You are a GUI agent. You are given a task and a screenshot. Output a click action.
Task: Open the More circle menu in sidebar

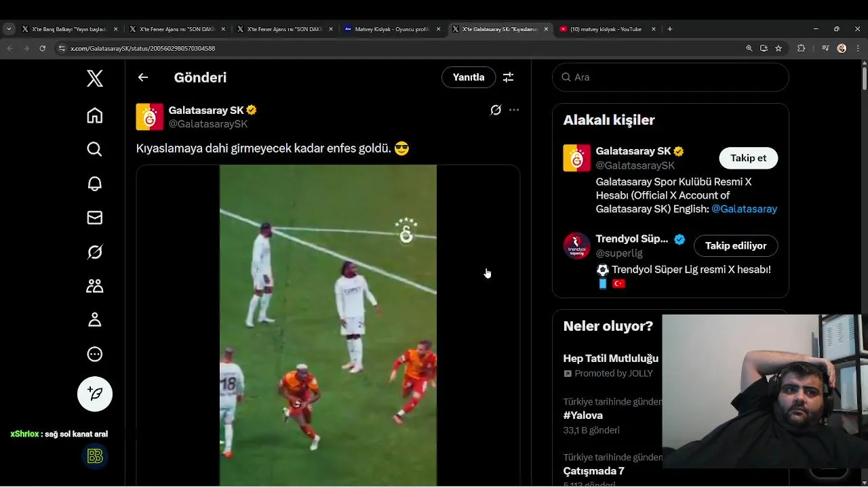[95, 354]
